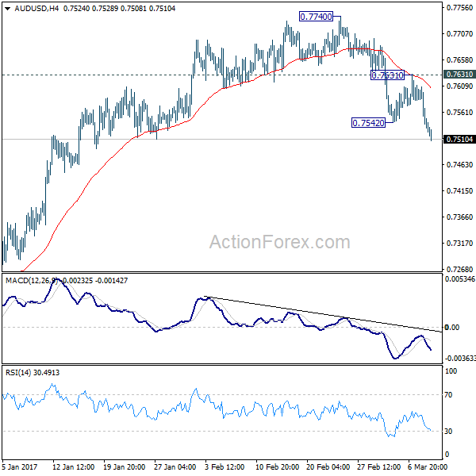Select the 27 Feb 12:00 time label
Image resolution: width=476 pixels, height=476 pixels.
click(x=378, y=467)
